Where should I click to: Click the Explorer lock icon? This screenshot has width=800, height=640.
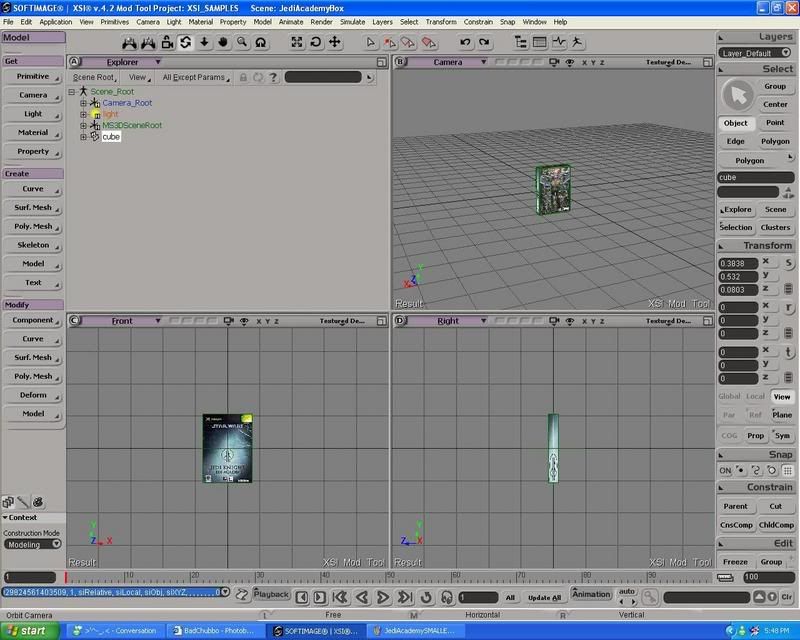[x=243, y=77]
